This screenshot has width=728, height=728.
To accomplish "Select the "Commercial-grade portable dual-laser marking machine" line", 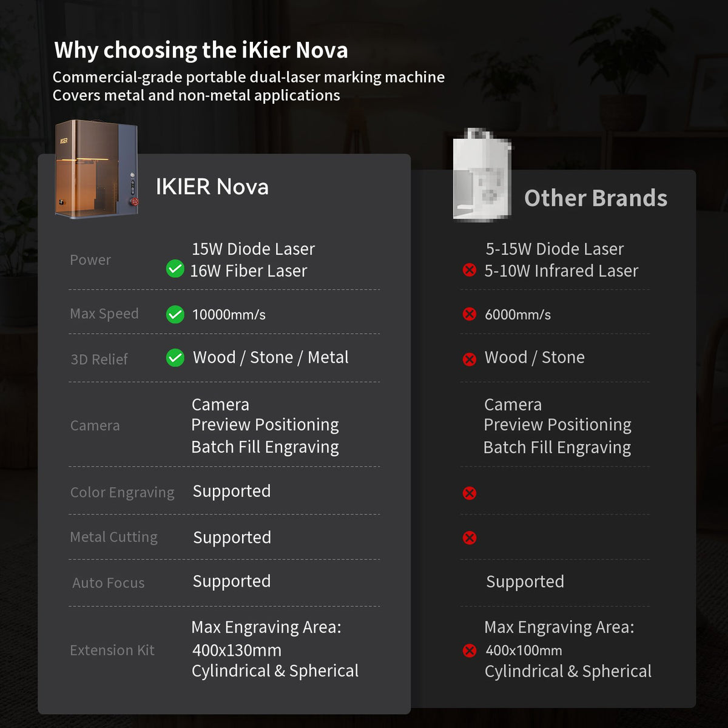I will coord(249,77).
